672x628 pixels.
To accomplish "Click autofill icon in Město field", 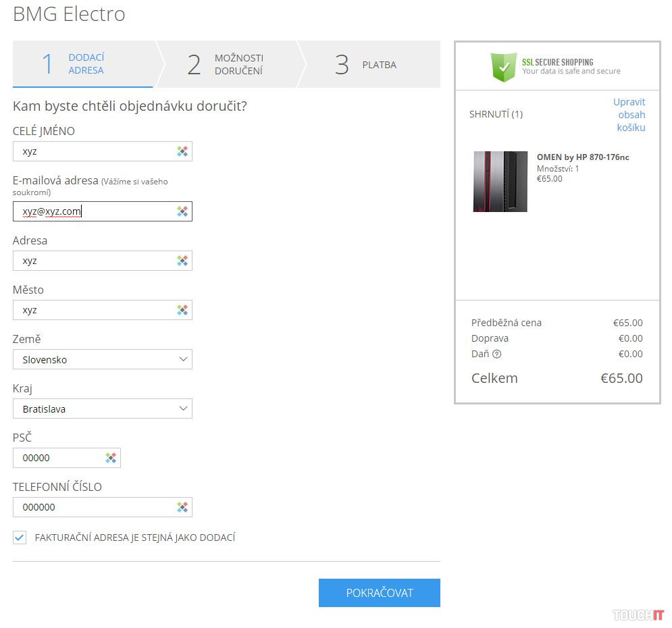I will (182, 310).
